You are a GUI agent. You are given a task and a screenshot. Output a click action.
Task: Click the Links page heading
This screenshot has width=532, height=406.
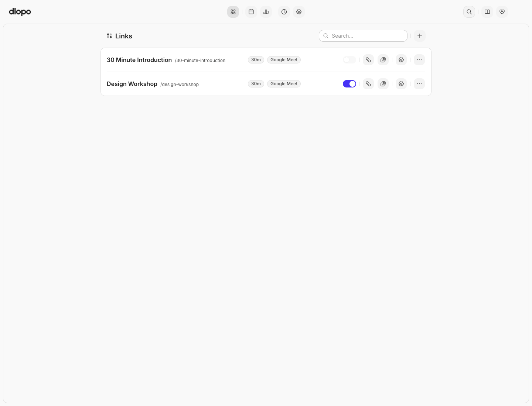pyautogui.click(x=124, y=36)
